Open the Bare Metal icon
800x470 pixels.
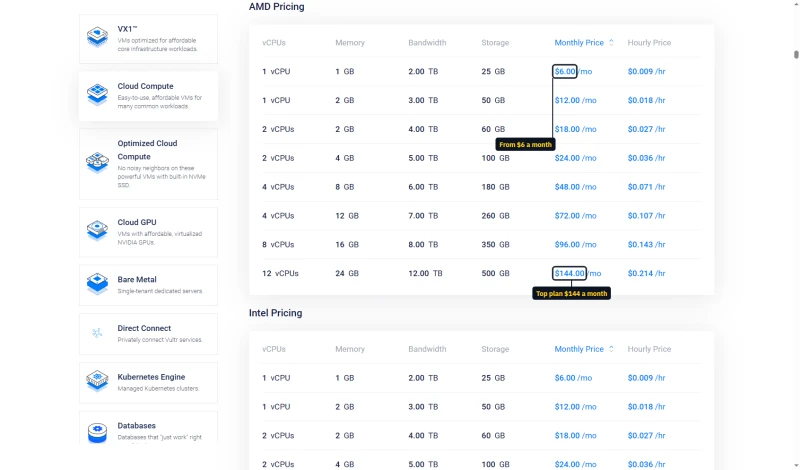[97, 284]
